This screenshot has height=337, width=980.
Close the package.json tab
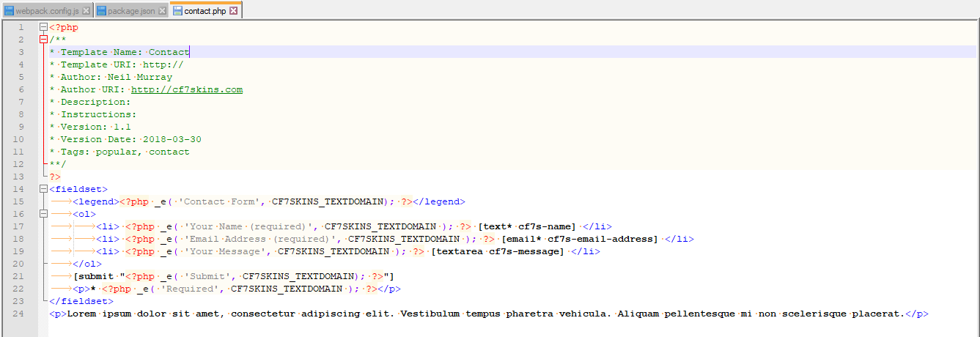(x=162, y=11)
